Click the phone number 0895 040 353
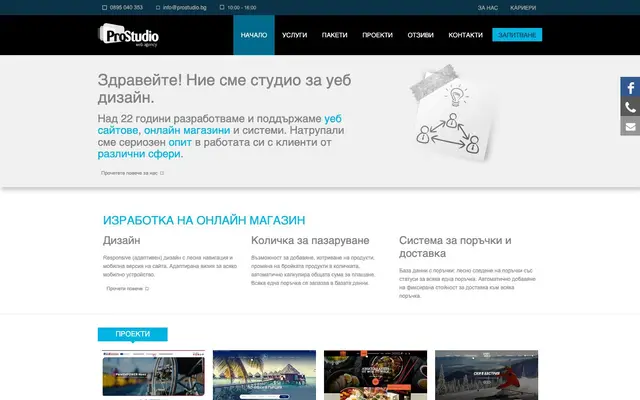This screenshot has width=640, height=400. [122, 7]
